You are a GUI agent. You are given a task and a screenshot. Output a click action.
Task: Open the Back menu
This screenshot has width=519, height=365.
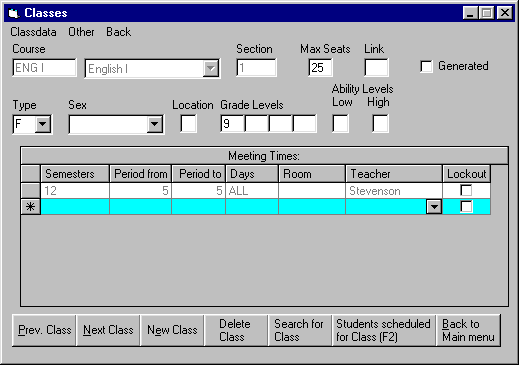[x=118, y=32]
